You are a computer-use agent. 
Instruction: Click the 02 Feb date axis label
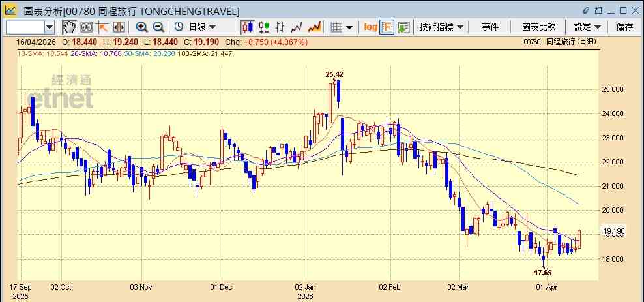(x=390, y=287)
